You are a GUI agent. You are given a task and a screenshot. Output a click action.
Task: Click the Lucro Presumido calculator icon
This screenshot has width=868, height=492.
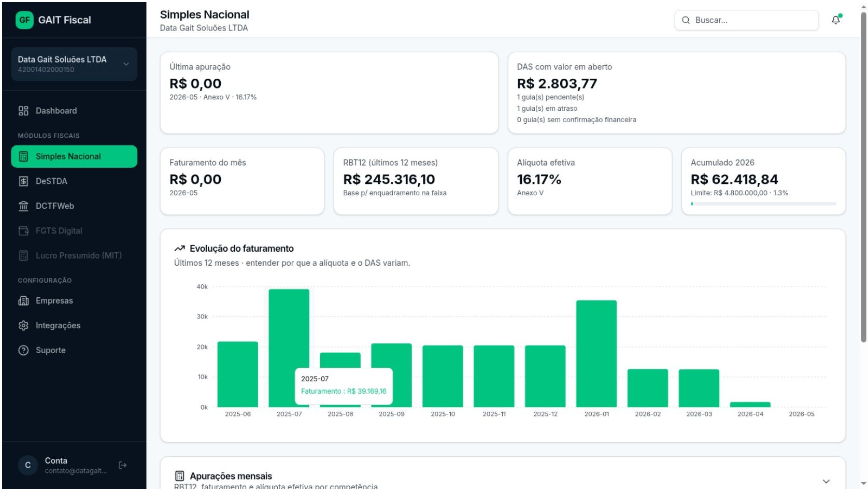point(23,256)
